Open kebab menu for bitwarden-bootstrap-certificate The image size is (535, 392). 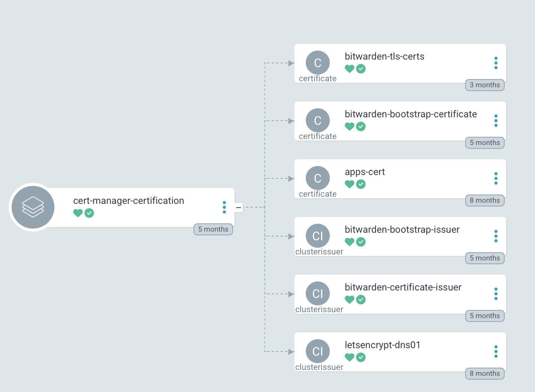coord(496,121)
